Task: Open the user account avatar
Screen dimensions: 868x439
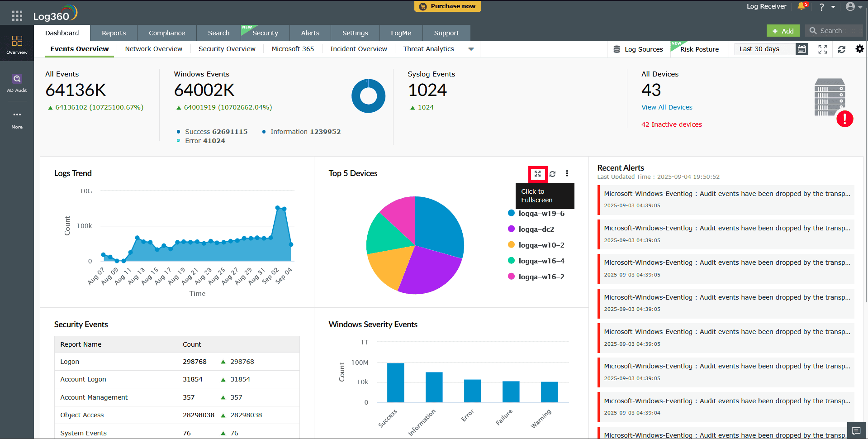Action: 850,6
